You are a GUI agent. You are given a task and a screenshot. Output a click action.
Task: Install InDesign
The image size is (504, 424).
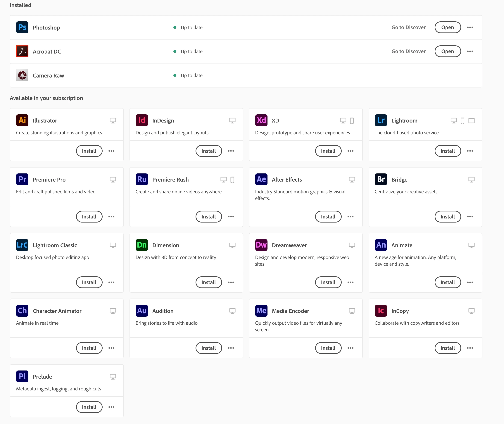[x=209, y=151]
